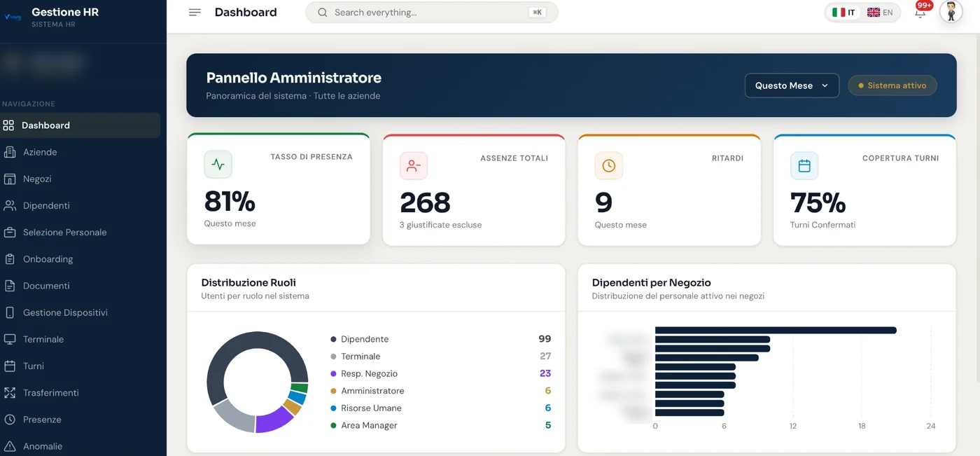Click the Copertura Turni calendar icon
Viewport: 980px width, 456px height.
point(804,166)
